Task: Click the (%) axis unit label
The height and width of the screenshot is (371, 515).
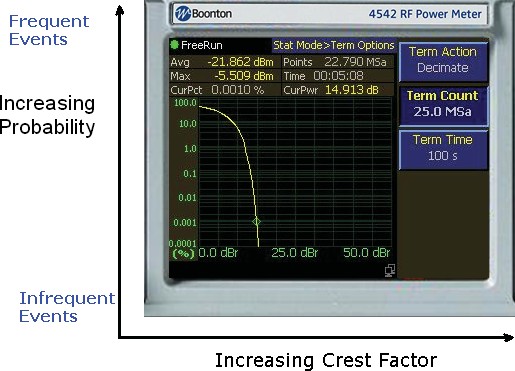Action: pos(183,254)
